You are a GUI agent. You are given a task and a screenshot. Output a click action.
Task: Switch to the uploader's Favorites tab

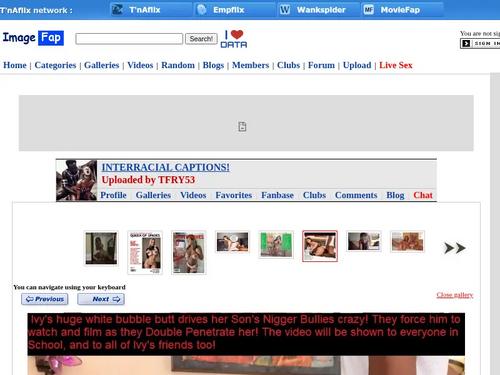[234, 195]
